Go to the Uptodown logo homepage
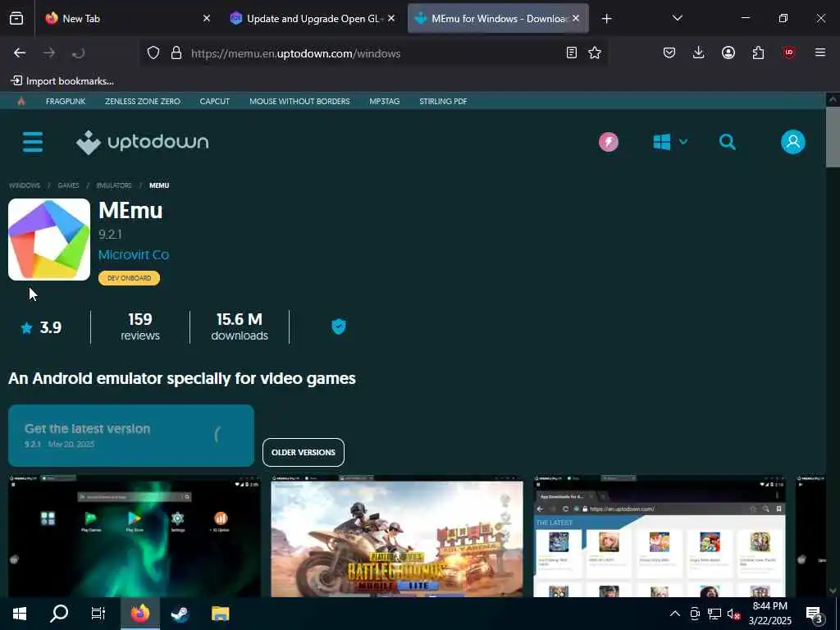Screen dimensions: 840x630 (143, 142)
